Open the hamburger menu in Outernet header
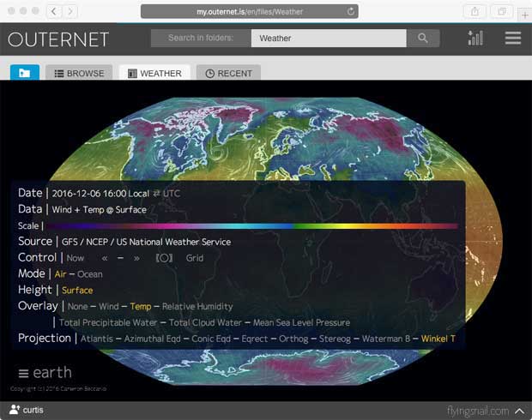The height and width of the screenshot is (420, 532). (x=512, y=38)
